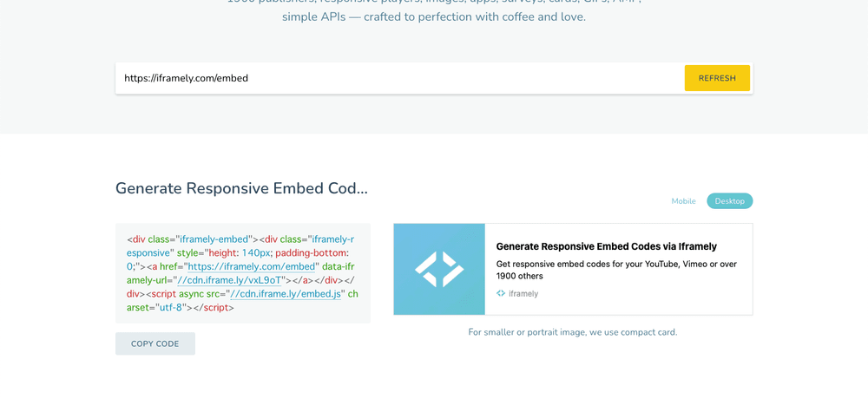868x399 pixels.
Task: Click tagline 'crafted to perfection with coffee and love'
Action: (475, 16)
